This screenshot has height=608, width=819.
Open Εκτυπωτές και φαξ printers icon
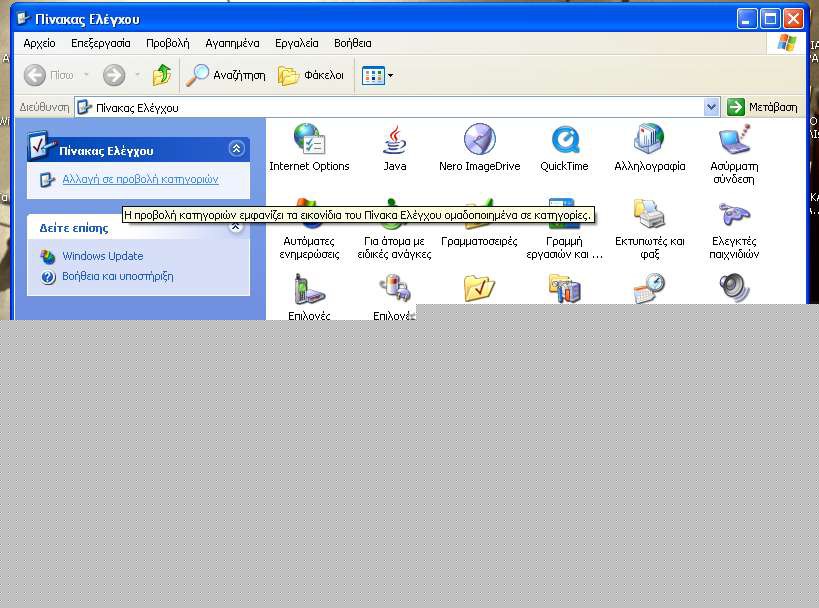coord(649,214)
